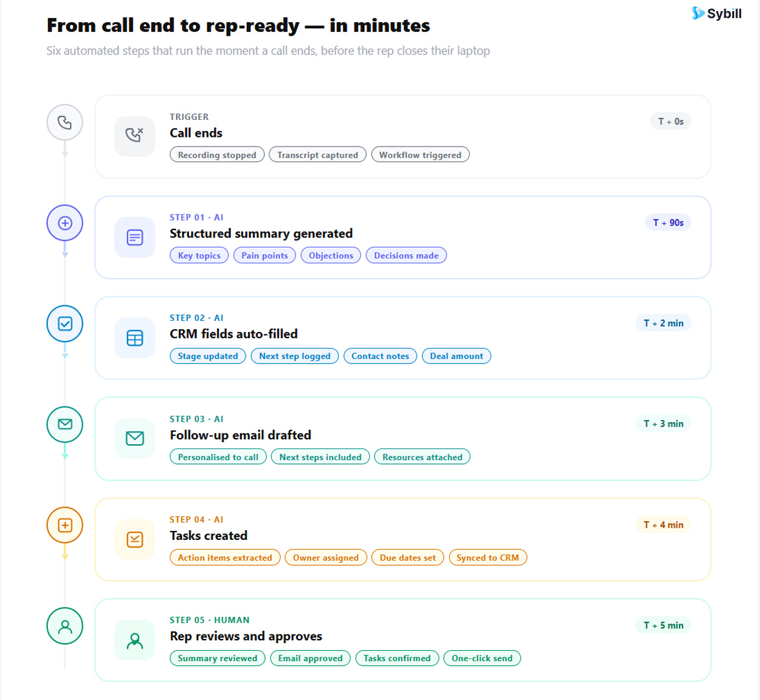Click the STEP 04 · AI label

coord(196,520)
